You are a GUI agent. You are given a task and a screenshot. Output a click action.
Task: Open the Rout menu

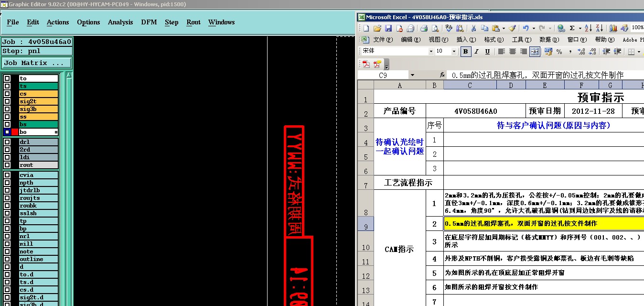(193, 22)
